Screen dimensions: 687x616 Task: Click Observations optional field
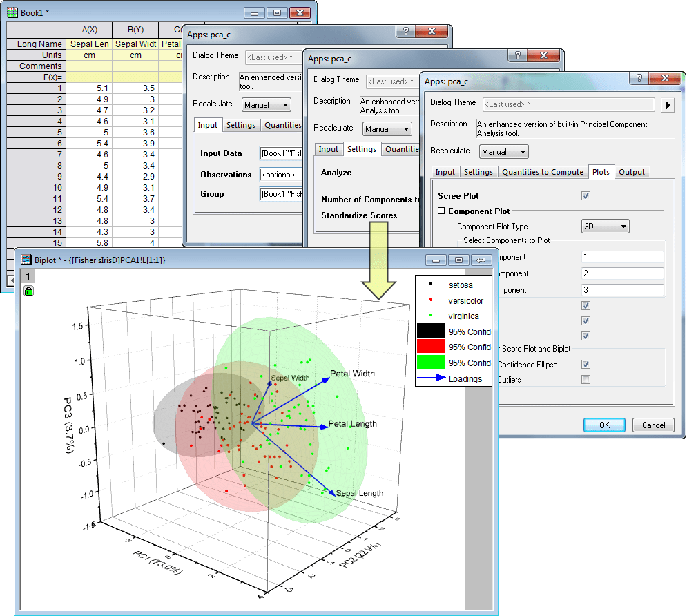(281, 175)
